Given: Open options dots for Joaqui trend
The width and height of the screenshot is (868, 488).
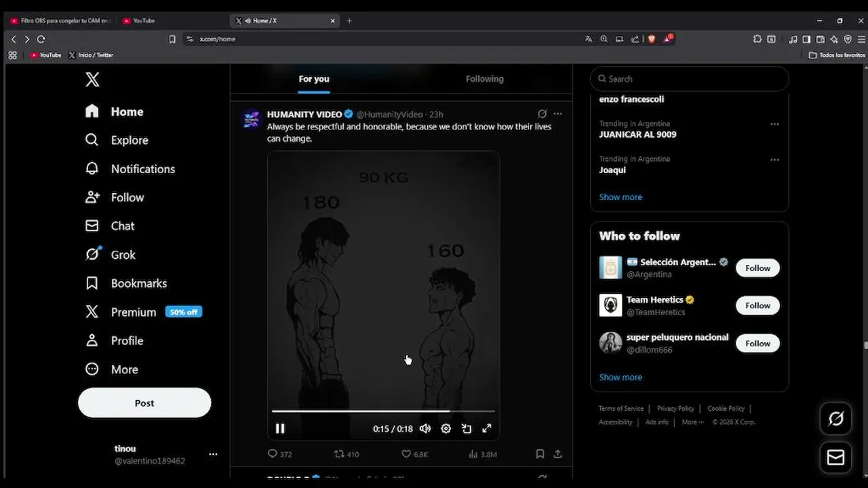Looking at the screenshot, I should pyautogui.click(x=774, y=159).
